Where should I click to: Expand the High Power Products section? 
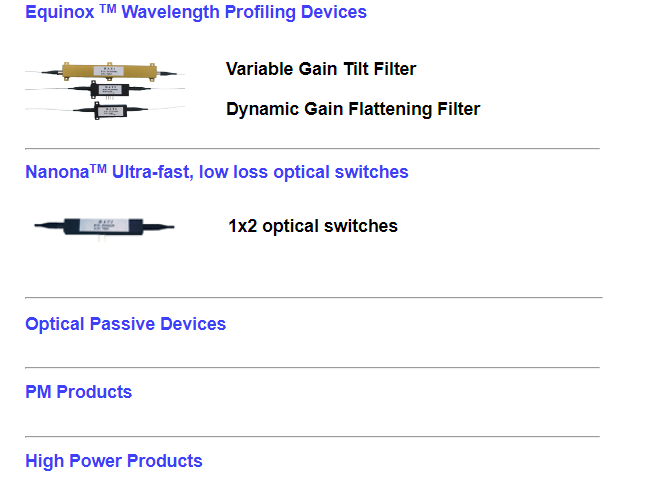pos(113,461)
